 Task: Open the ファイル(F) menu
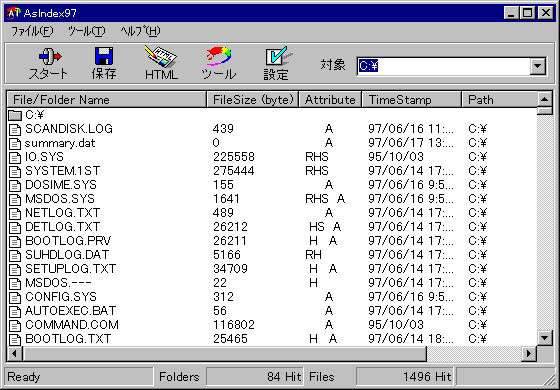point(32,31)
